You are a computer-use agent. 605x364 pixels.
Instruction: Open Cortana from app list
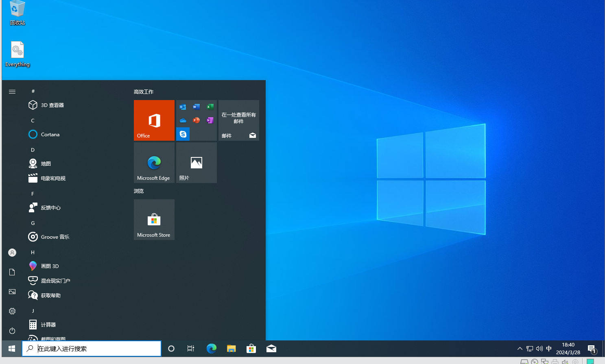(50, 134)
